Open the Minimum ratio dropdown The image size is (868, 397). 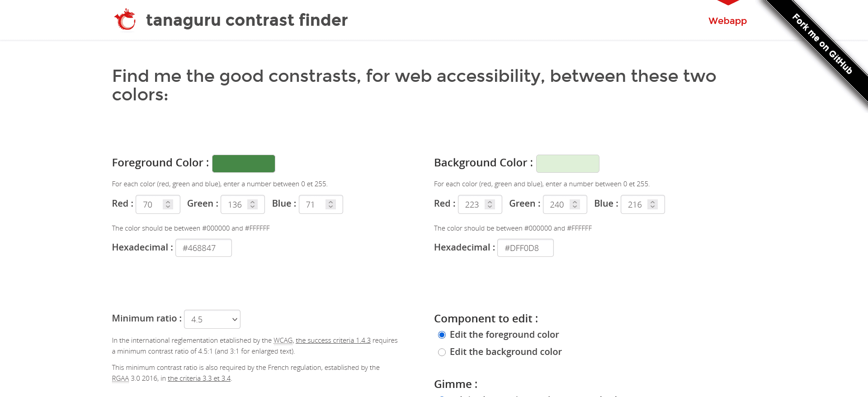[x=212, y=319]
